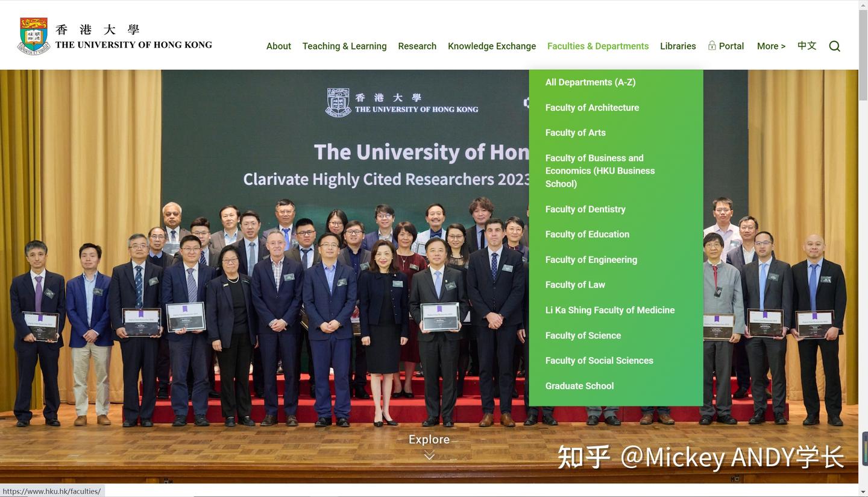The width and height of the screenshot is (868, 497).
Task: Open All Departments (A-Z)
Action: pyautogui.click(x=590, y=82)
